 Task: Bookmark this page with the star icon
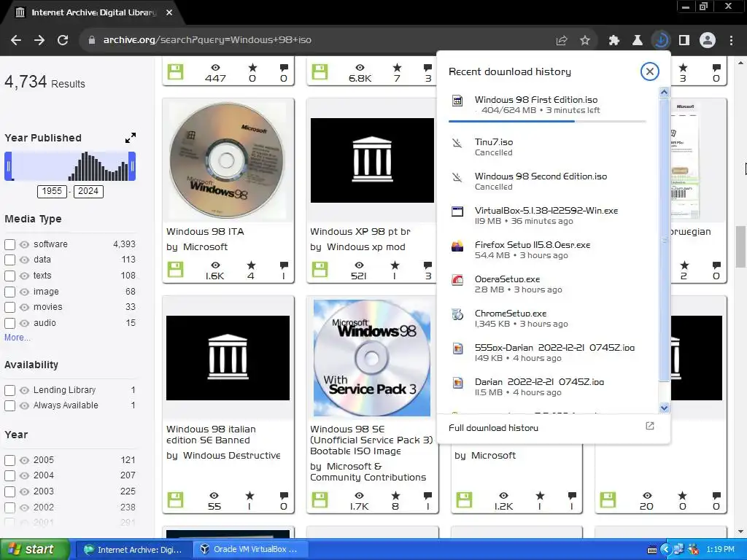pos(585,41)
